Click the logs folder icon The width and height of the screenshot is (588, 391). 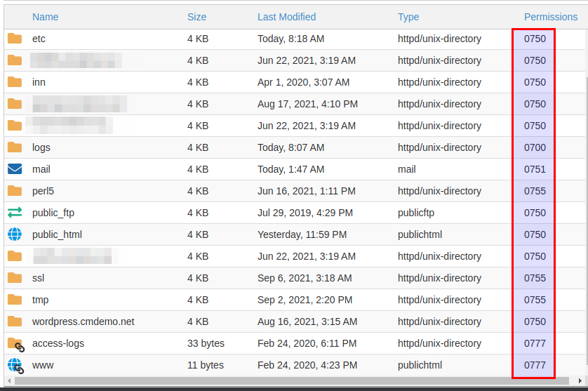[x=15, y=147]
